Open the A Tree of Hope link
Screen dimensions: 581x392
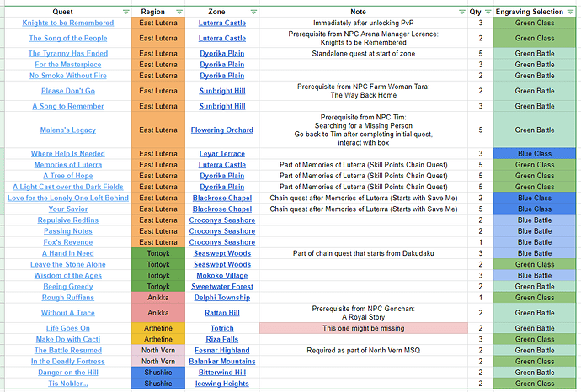pyautogui.click(x=68, y=176)
